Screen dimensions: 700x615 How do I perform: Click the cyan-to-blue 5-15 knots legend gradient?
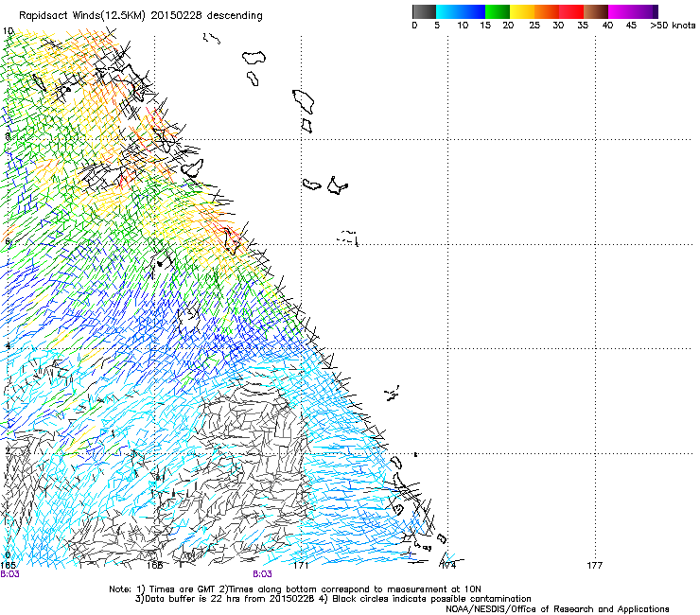click(461, 11)
